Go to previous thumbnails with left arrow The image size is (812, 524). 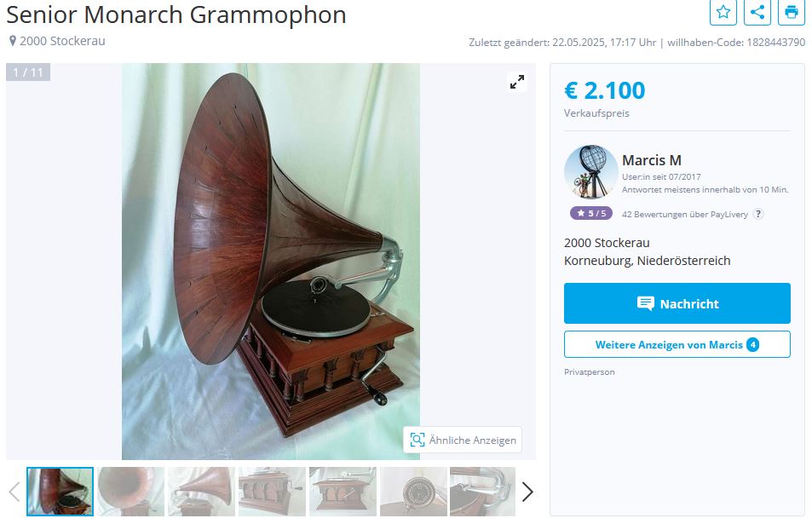[x=14, y=492]
